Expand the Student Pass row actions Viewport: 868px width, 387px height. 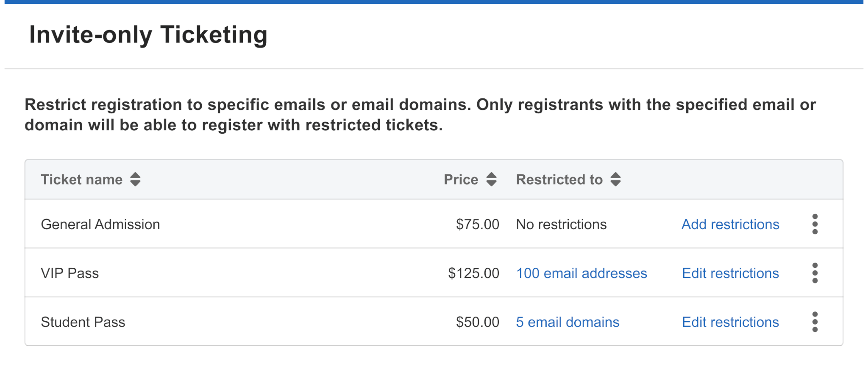[815, 322]
